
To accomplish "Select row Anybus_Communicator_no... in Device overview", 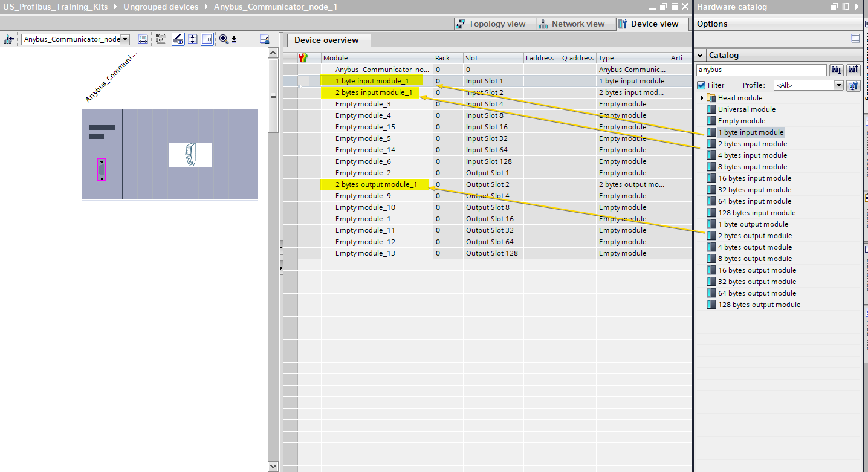I will (487, 70).
